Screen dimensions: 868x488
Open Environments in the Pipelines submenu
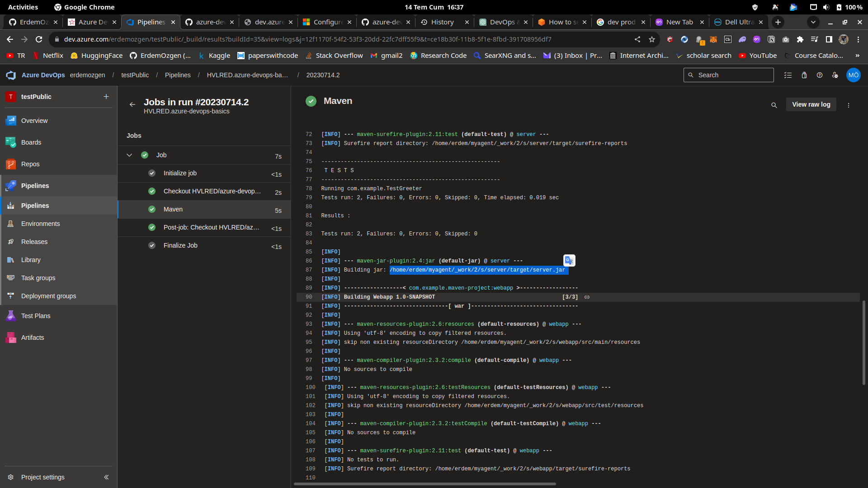point(40,224)
